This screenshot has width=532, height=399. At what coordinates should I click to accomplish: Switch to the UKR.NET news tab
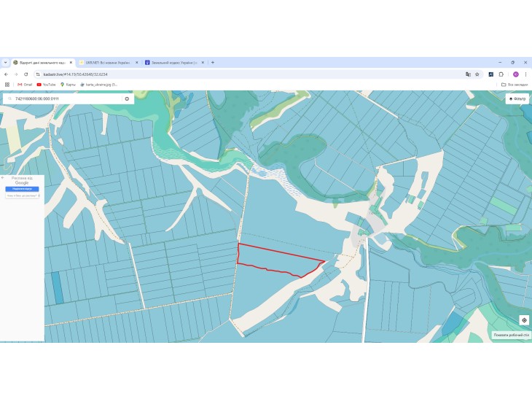pyautogui.click(x=107, y=63)
